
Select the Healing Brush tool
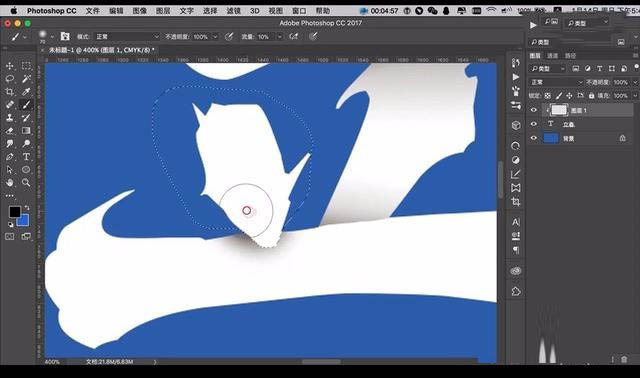pyautogui.click(x=10, y=105)
